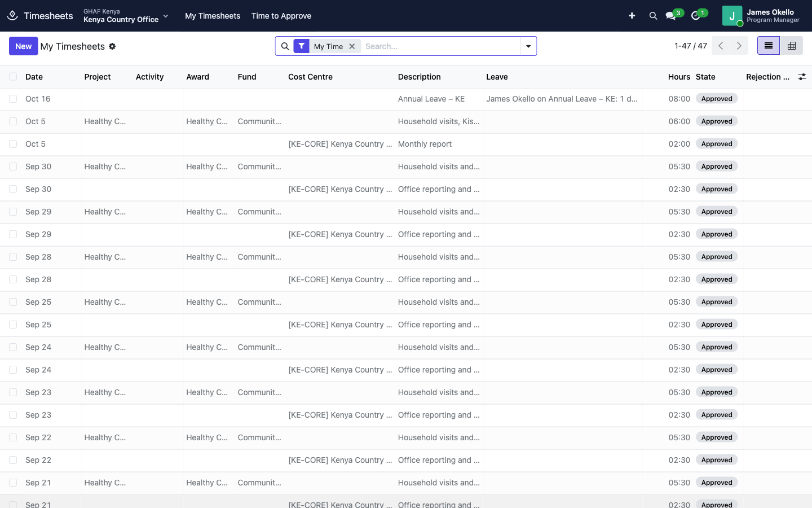
Task: Open global search magnifier in top bar
Action: (x=653, y=16)
